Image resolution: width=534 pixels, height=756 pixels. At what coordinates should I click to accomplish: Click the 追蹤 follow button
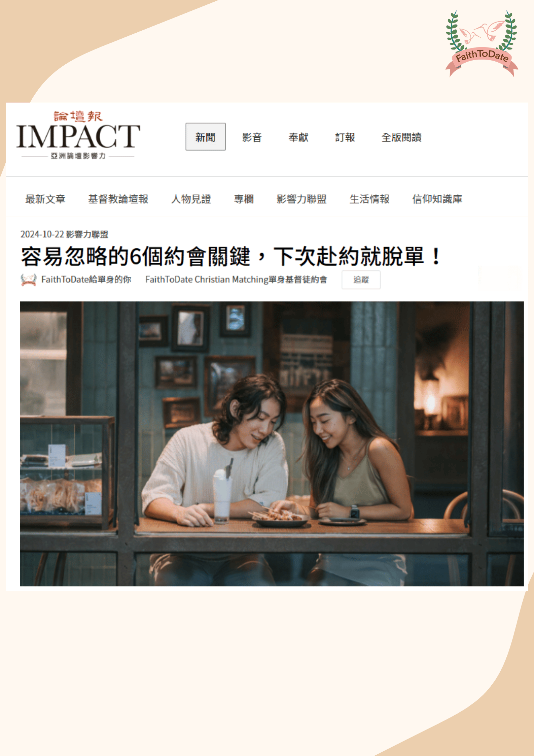click(x=361, y=280)
